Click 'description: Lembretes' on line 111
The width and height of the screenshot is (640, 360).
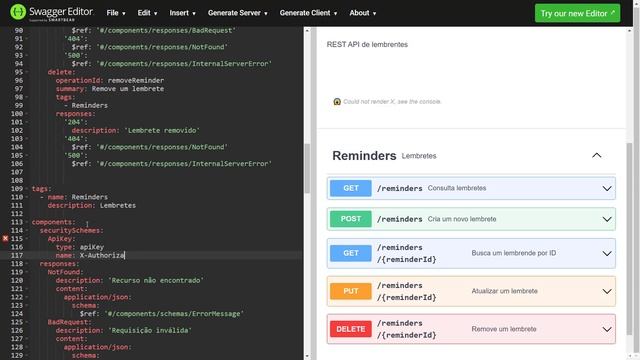click(x=91, y=205)
